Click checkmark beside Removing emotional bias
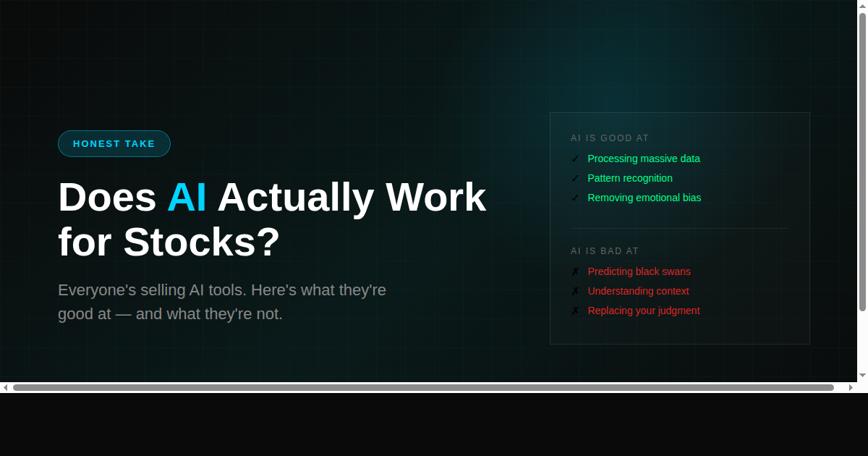Image resolution: width=868 pixels, height=456 pixels. pos(575,198)
